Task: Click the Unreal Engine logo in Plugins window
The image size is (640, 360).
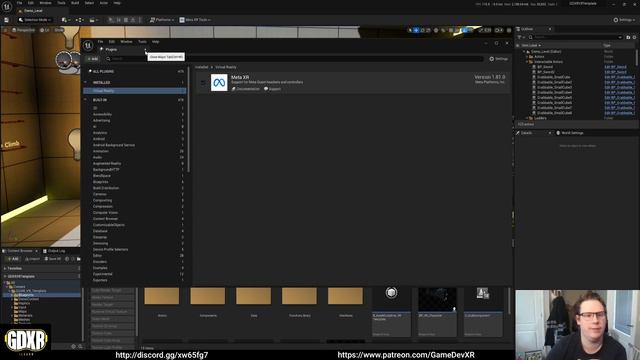Action: pos(88,46)
